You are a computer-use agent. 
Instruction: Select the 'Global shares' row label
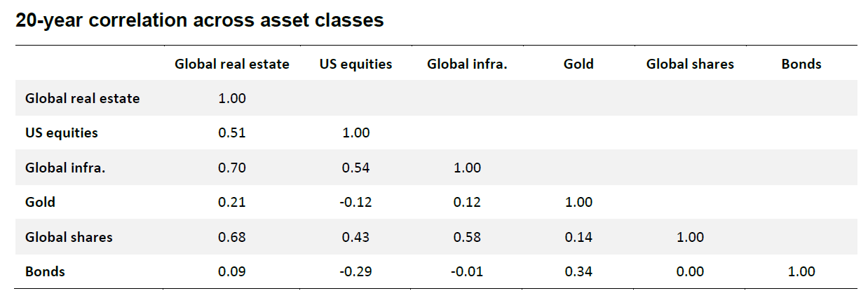[69, 237]
